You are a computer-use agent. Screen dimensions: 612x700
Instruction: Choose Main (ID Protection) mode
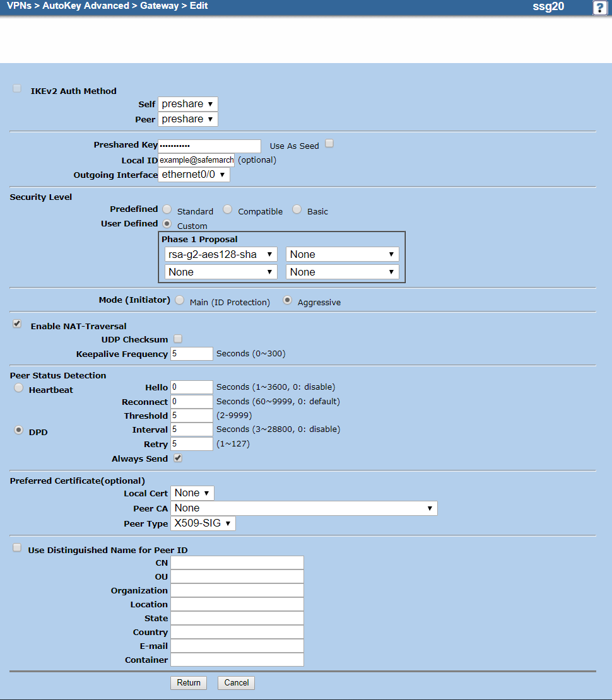[x=179, y=301]
